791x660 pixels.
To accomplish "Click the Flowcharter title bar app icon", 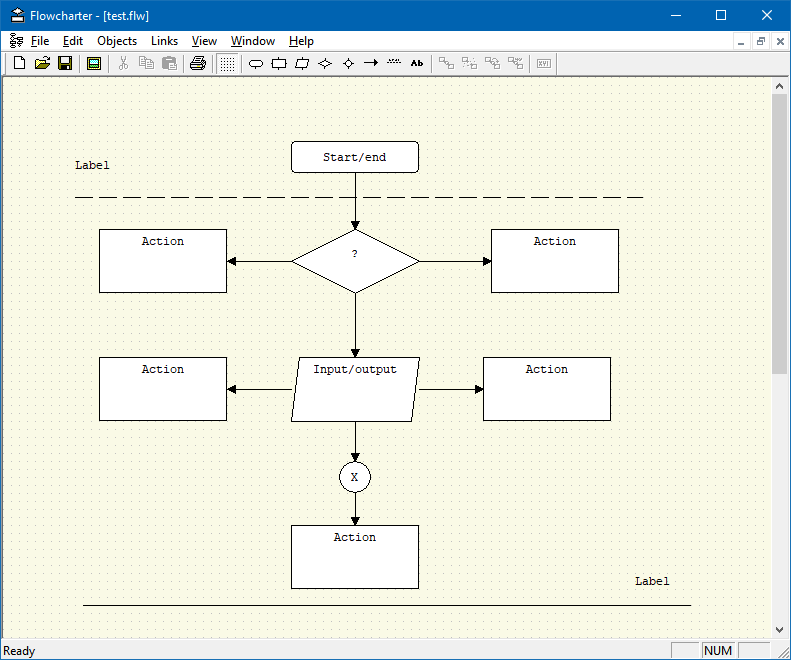I will 17,15.
